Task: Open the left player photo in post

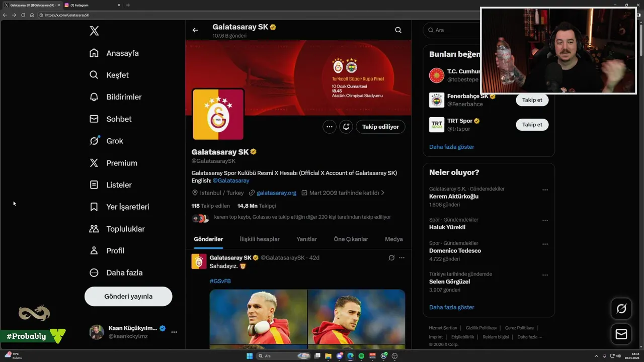Action: (x=258, y=316)
